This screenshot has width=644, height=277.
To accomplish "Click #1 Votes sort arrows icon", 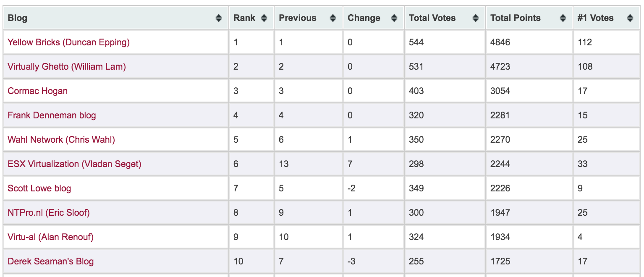I will 630,18.
